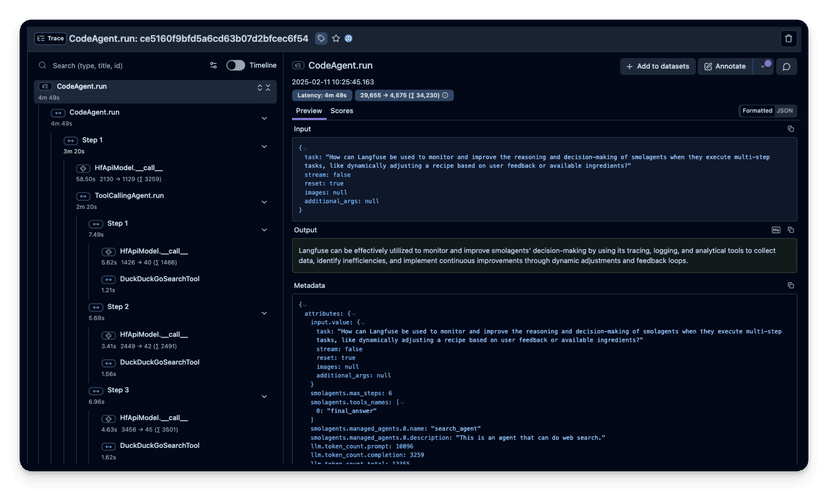
Task: Delete trace with trash icon
Action: pos(788,39)
